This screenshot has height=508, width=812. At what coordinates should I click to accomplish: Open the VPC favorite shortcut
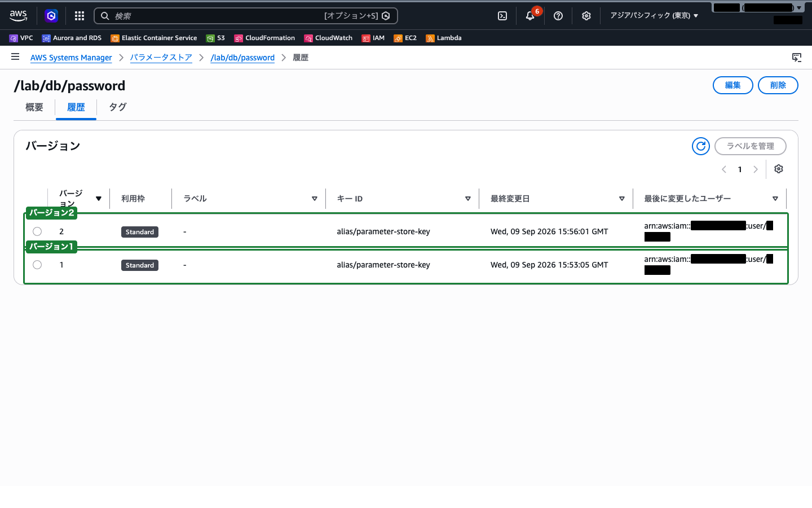21,38
